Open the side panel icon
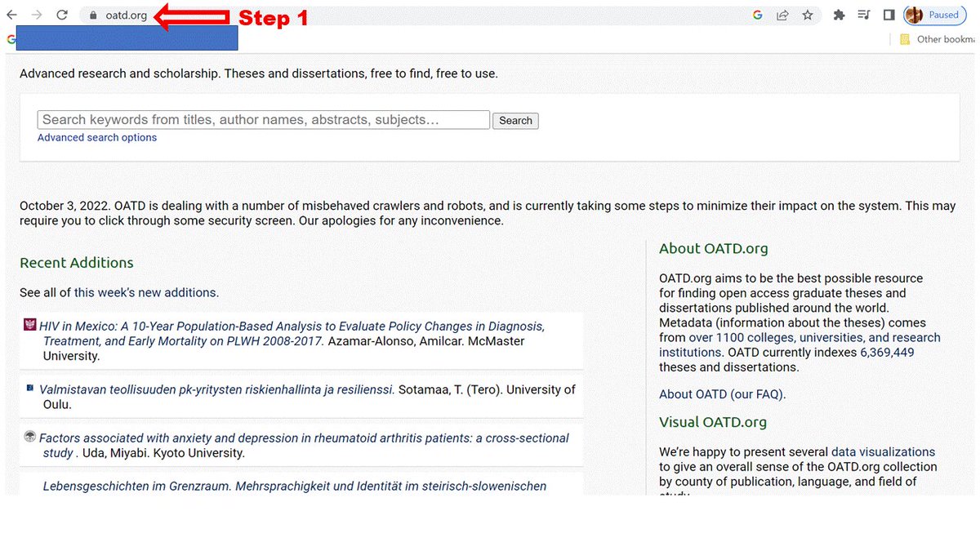This screenshot has width=980, height=551. [889, 14]
